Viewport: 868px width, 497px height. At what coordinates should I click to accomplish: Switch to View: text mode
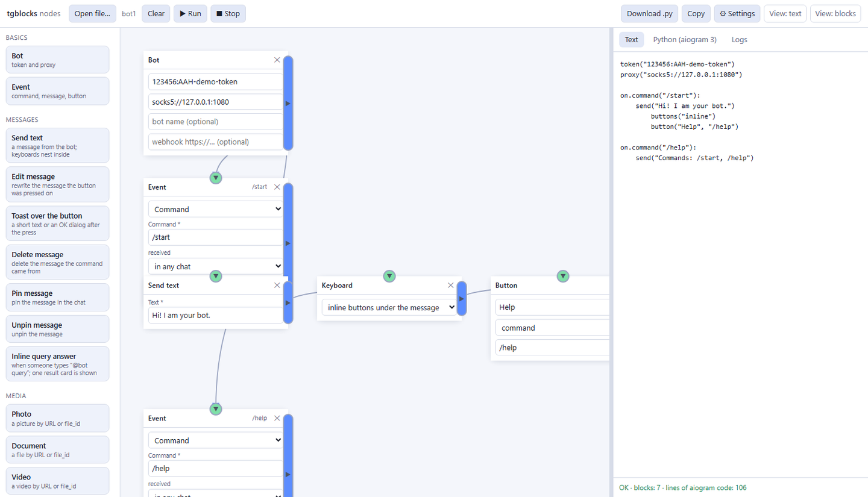click(785, 14)
